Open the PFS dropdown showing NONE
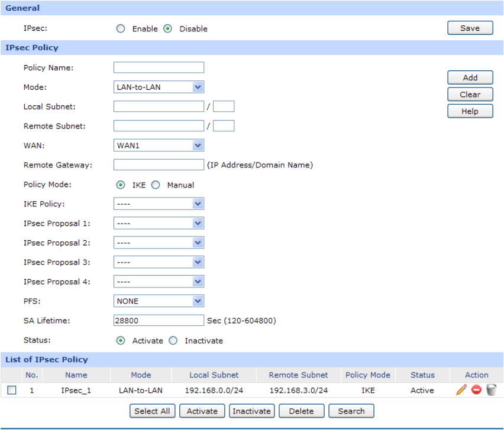This screenshot has height=430, width=504. point(159,301)
